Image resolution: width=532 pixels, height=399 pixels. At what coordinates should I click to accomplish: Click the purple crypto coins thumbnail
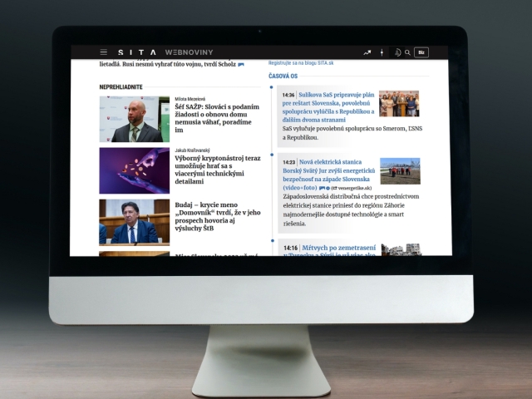135,170
